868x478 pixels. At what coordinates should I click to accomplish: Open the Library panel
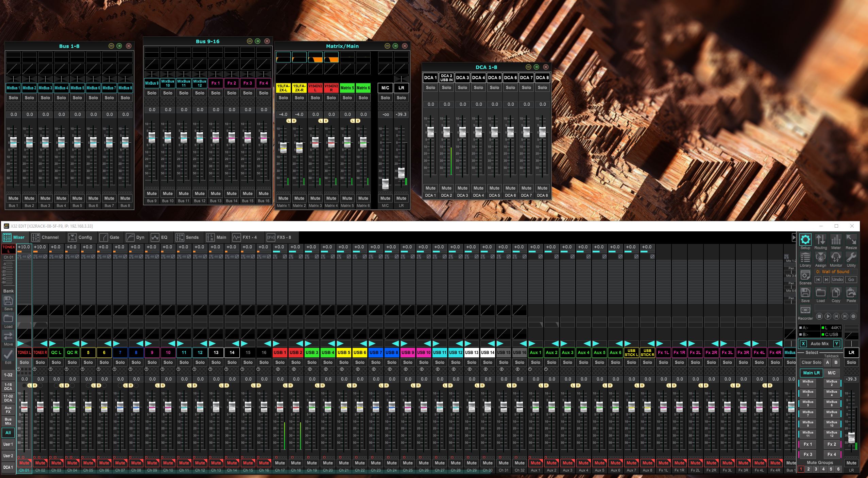point(805,258)
